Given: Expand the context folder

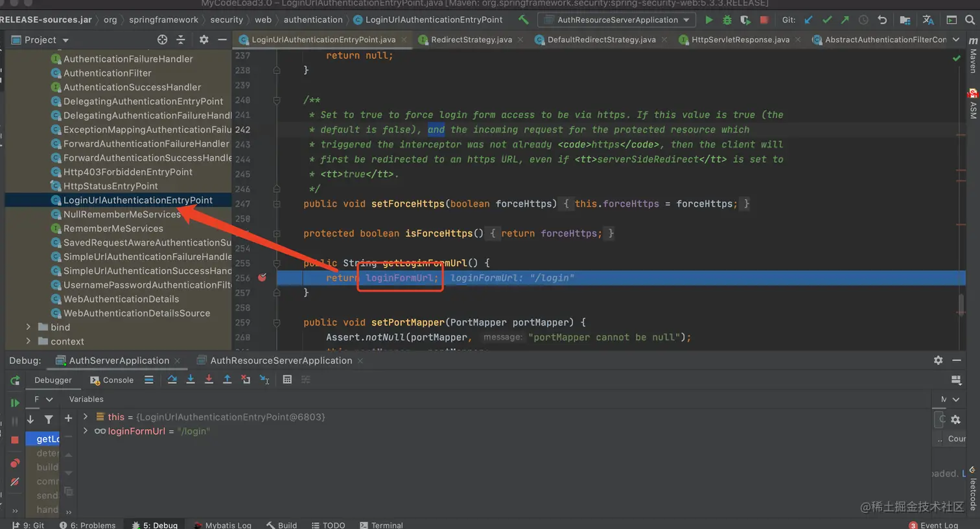Looking at the screenshot, I should point(28,342).
